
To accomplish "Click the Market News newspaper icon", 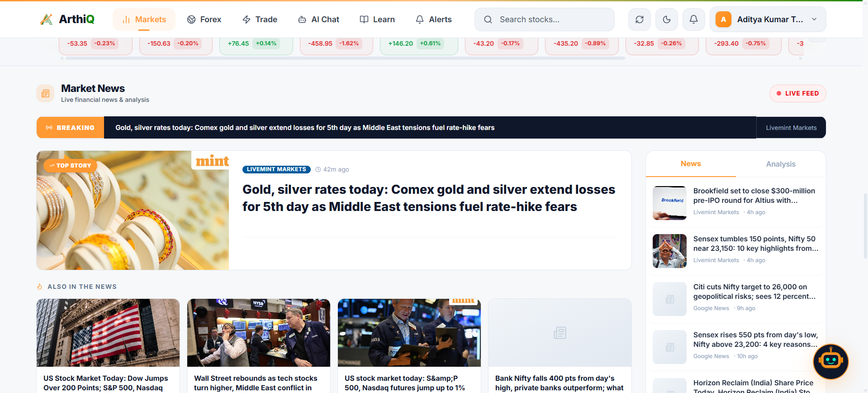I will pos(45,93).
